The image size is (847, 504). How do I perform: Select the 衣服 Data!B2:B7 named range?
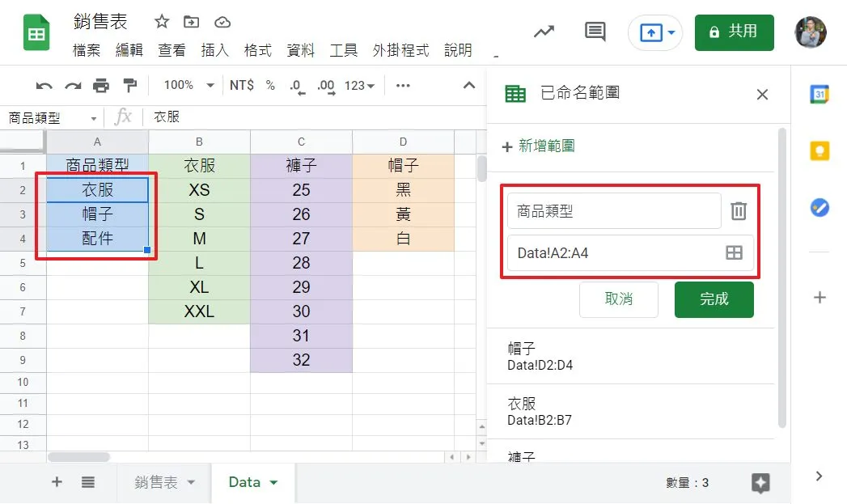tap(630, 412)
